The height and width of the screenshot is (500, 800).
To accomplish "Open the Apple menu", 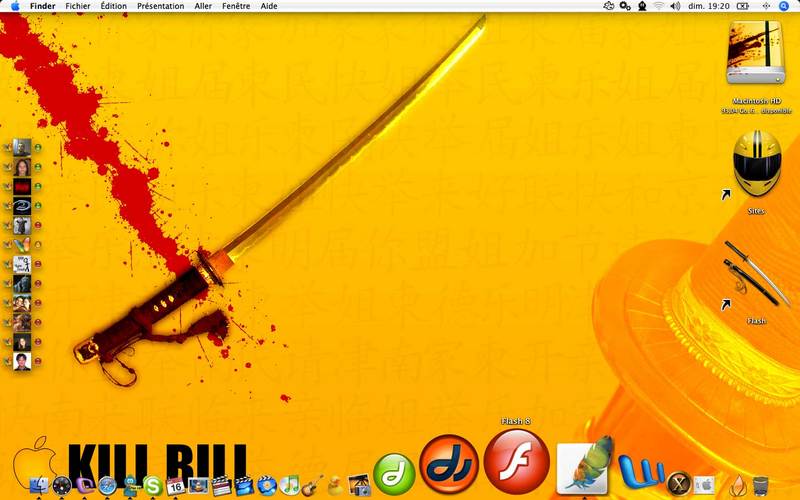I will tap(15, 6).
